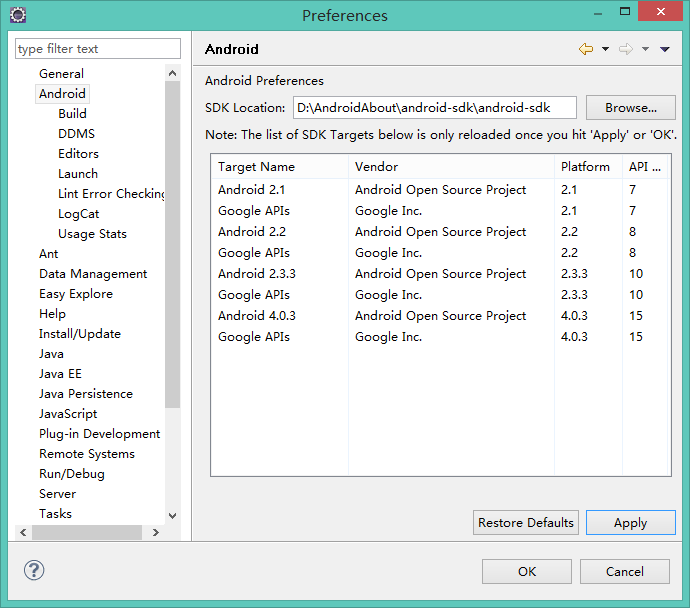This screenshot has height=608, width=690.
Task: Click the tree scroll up arrow
Action: (172, 73)
